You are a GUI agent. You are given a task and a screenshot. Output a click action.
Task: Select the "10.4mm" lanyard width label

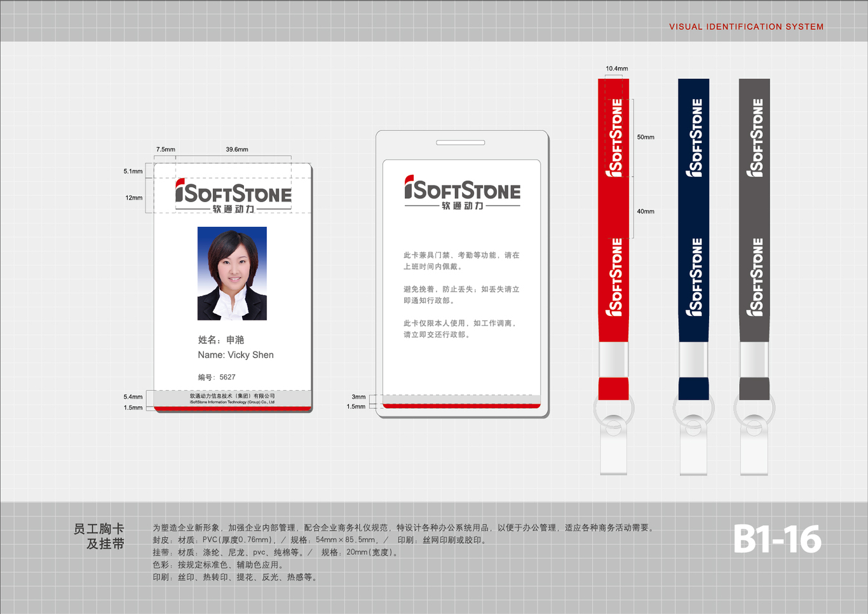[616, 69]
